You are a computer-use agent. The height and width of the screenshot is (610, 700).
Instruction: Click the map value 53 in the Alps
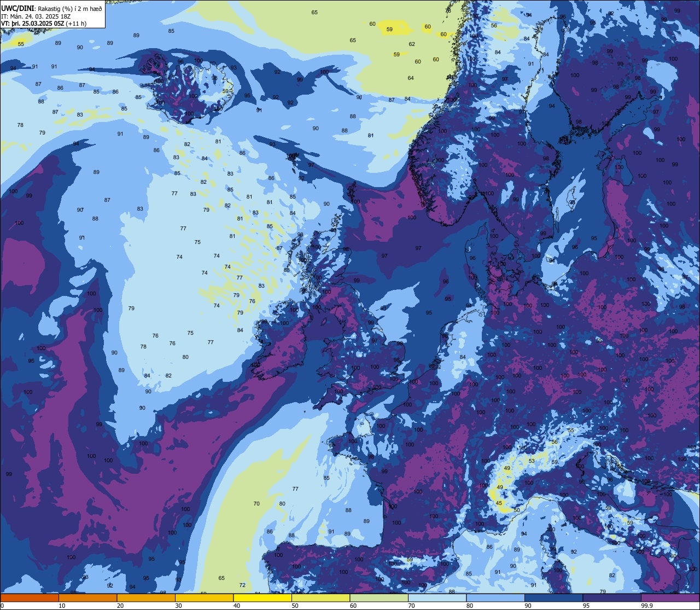pyautogui.click(x=532, y=461)
